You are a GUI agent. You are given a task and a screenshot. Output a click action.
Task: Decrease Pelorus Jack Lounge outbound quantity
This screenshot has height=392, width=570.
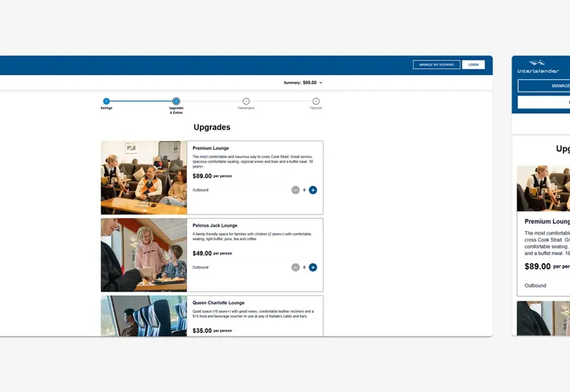tap(296, 267)
